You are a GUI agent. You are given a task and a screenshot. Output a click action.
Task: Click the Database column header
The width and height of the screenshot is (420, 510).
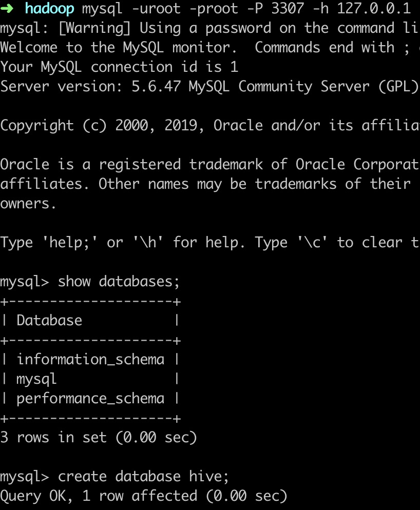pyautogui.click(x=49, y=321)
